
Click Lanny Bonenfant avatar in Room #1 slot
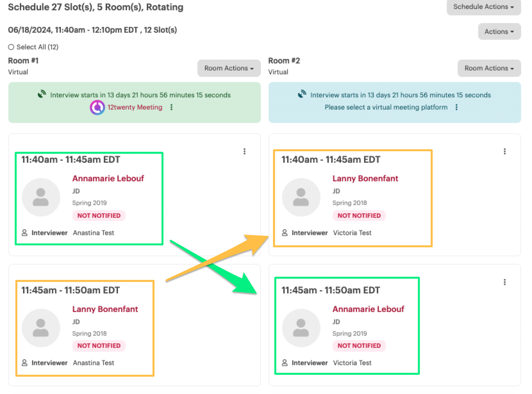coord(41,328)
